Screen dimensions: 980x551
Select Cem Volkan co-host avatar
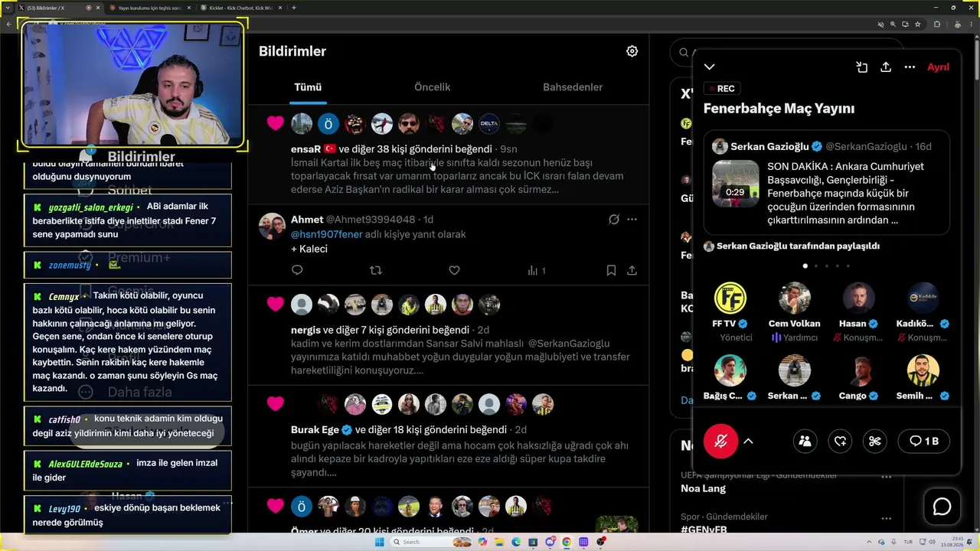pyautogui.click(x=794, y=298)
